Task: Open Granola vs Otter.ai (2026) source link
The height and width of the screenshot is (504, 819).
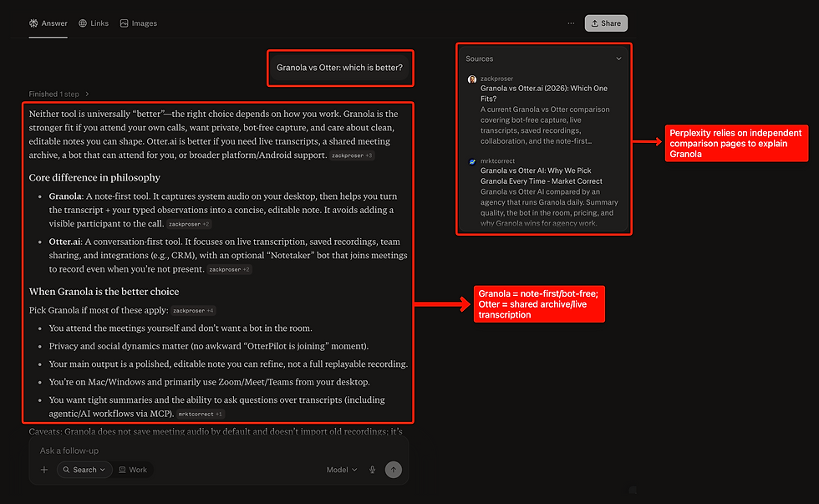Action: click(x=544, y=94)
